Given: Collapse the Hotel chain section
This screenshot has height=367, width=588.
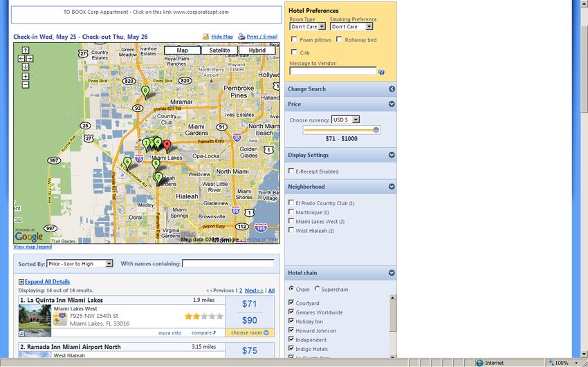Looking at the screenshot, I should [x=392, y=273].
